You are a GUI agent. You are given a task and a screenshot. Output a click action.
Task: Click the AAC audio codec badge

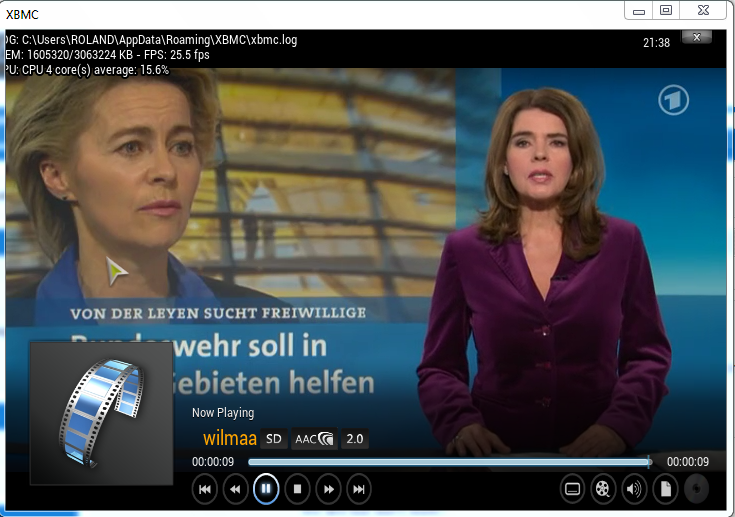[x=314, y=439]
